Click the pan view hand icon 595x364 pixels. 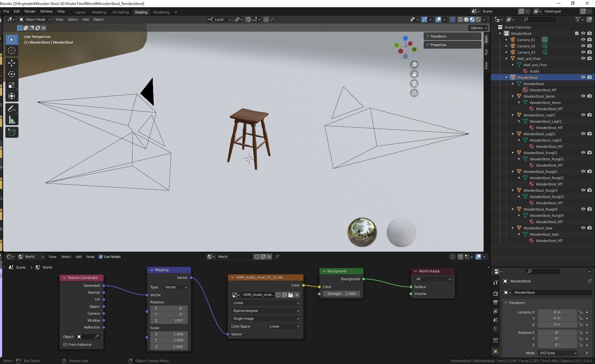click(x=414, y=74)
